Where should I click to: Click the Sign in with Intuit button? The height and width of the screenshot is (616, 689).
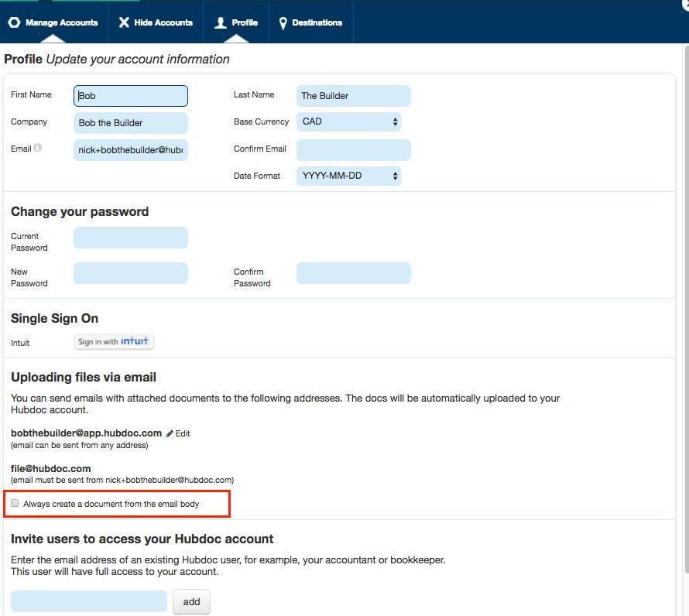click(x=113, y=341)
